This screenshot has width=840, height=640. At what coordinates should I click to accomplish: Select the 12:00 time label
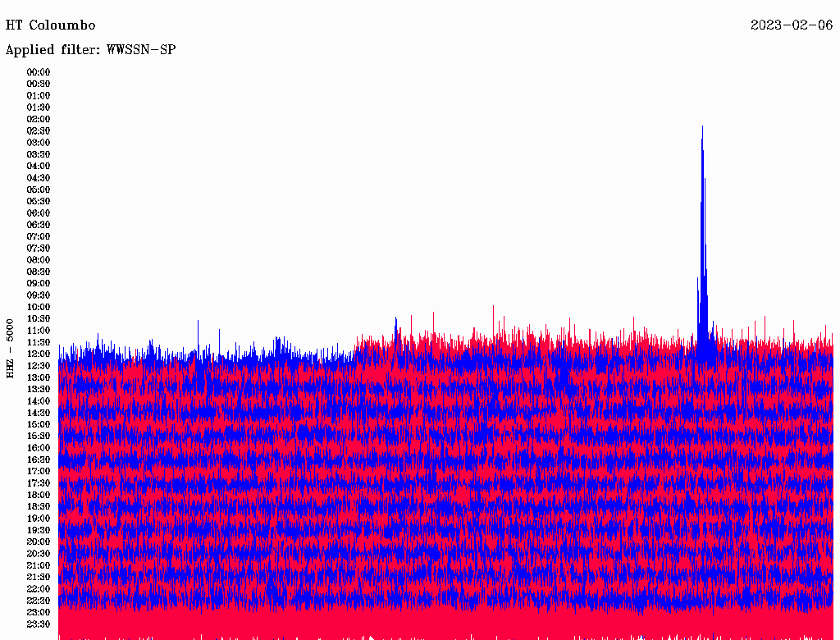pos(39,354)
